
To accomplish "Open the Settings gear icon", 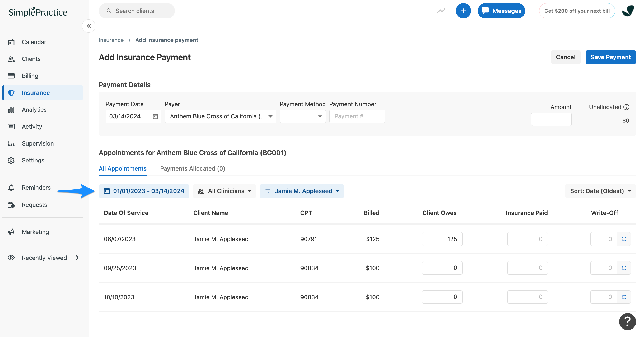I will coord(11,160).
